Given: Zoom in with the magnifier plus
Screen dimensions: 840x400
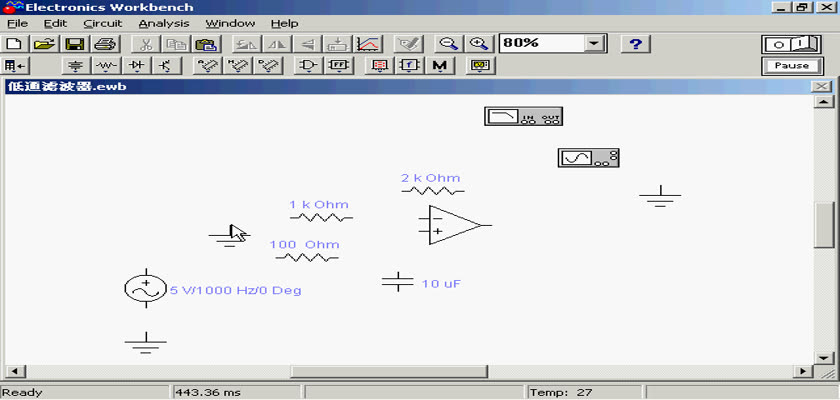Looking at the screenshot, I should [x=478, y=44].
